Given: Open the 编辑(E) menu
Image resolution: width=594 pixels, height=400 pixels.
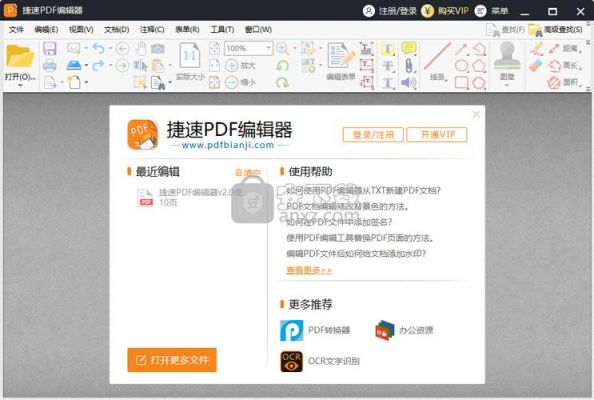Looking at the screenshot, I should coord(46,30).
